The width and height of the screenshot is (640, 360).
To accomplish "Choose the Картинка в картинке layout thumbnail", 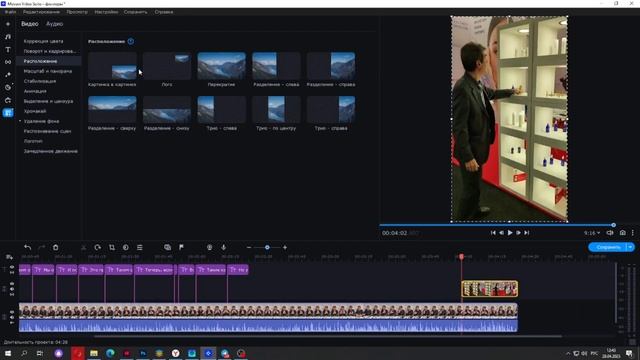I will point(112,66).
